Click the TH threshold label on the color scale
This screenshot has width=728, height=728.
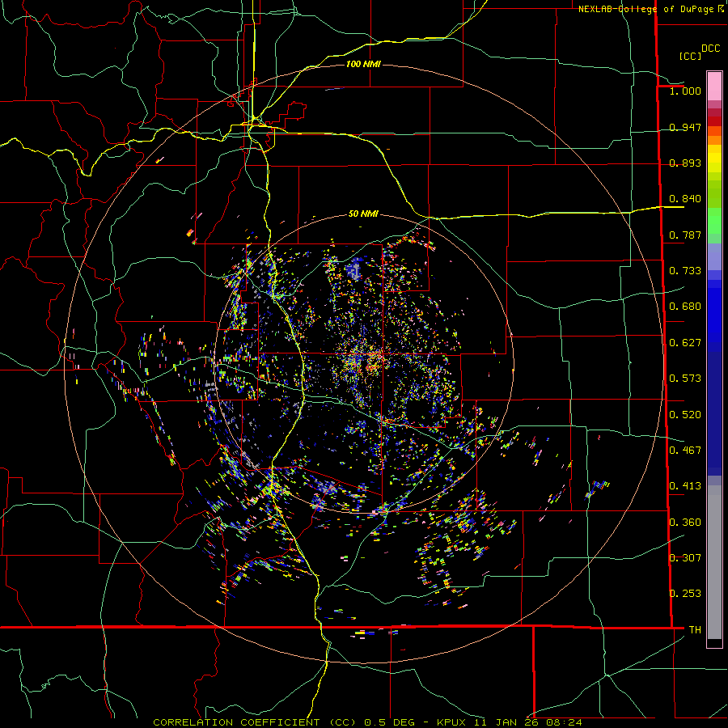695,630
